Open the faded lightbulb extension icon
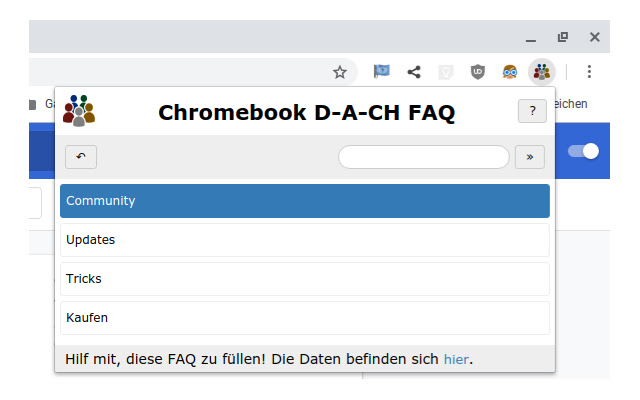640x400 pixels. pyautogui.click(x=446, y=72)
